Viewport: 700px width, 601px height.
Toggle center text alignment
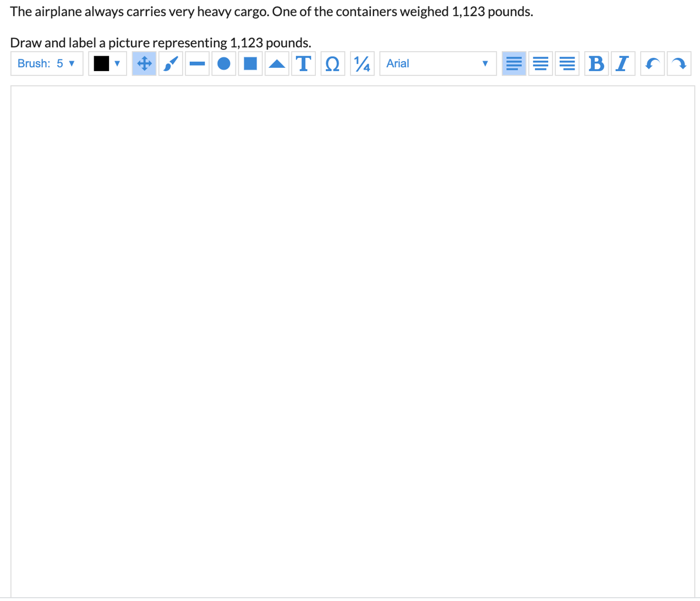click(x=540, y=64)
